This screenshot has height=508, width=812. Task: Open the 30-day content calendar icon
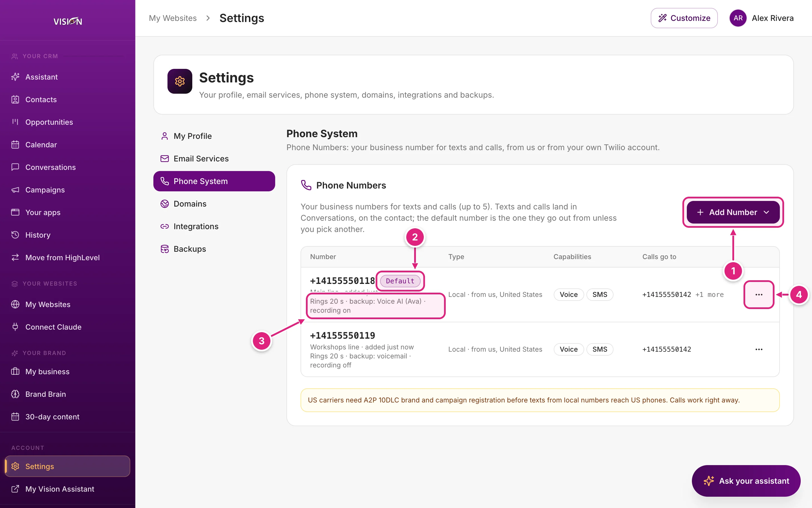click(x=15, y=417)
